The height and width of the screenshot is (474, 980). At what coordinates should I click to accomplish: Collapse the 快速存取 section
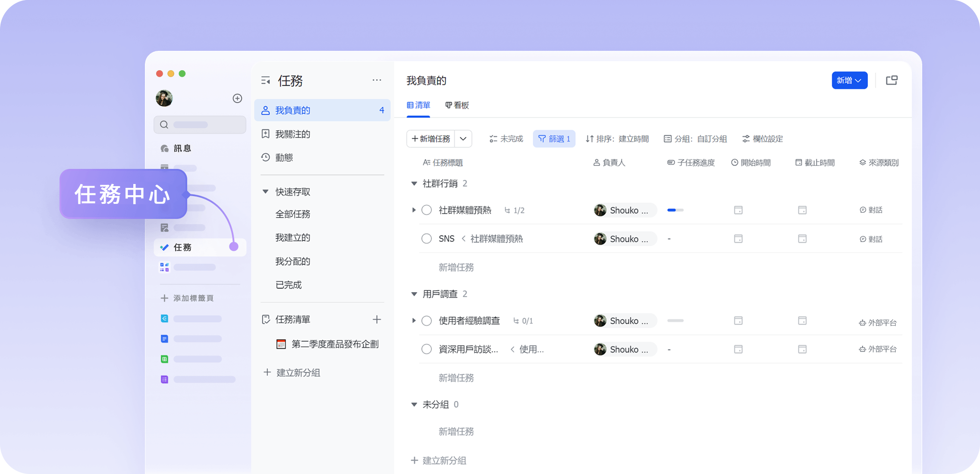pyautogui.click(x=266, y=192)
